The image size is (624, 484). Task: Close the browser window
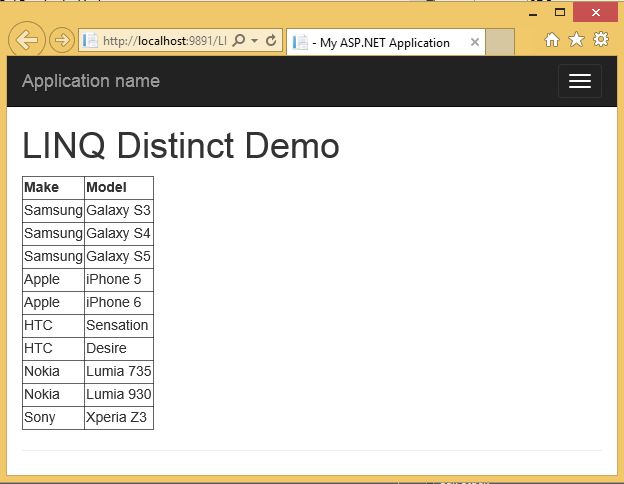(x=595, y=13)
